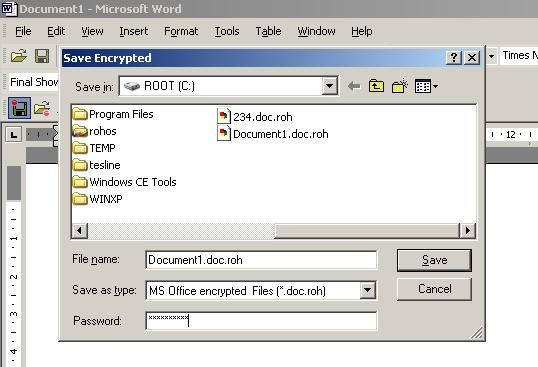Image resolution: width=538 pixels, height=367 pixels.
Task: Click the Password input field
Action: point(261,321)
